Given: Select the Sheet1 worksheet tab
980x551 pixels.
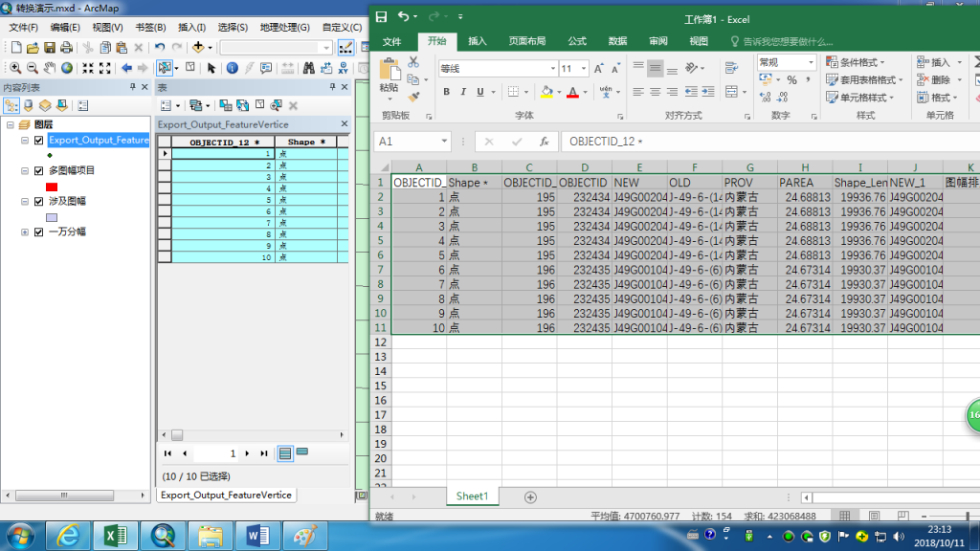Looking at the screenshot, I should tap(472, 496).
